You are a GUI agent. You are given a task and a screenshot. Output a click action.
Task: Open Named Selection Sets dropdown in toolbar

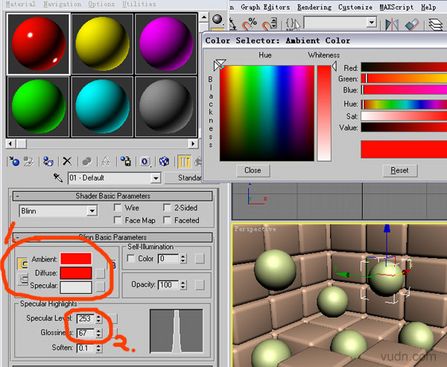(371, 23)
